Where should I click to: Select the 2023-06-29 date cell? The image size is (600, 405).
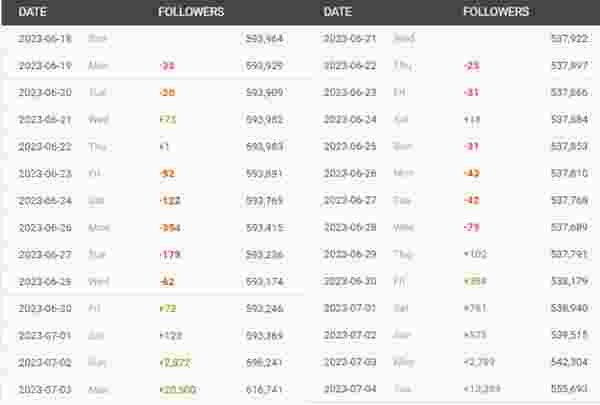(x=350, y=254)
